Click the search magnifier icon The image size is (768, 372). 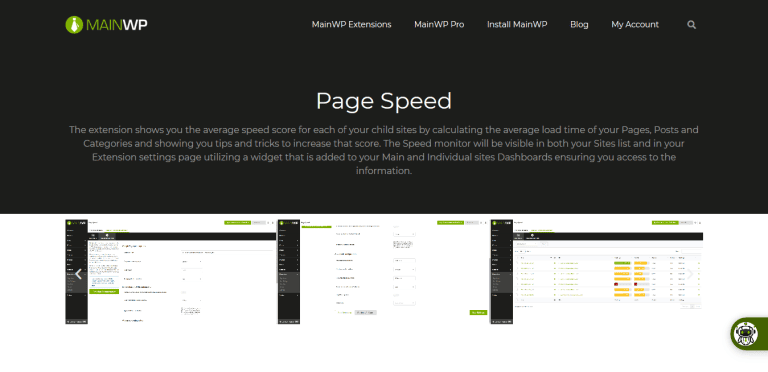click(x=691, y=24)
